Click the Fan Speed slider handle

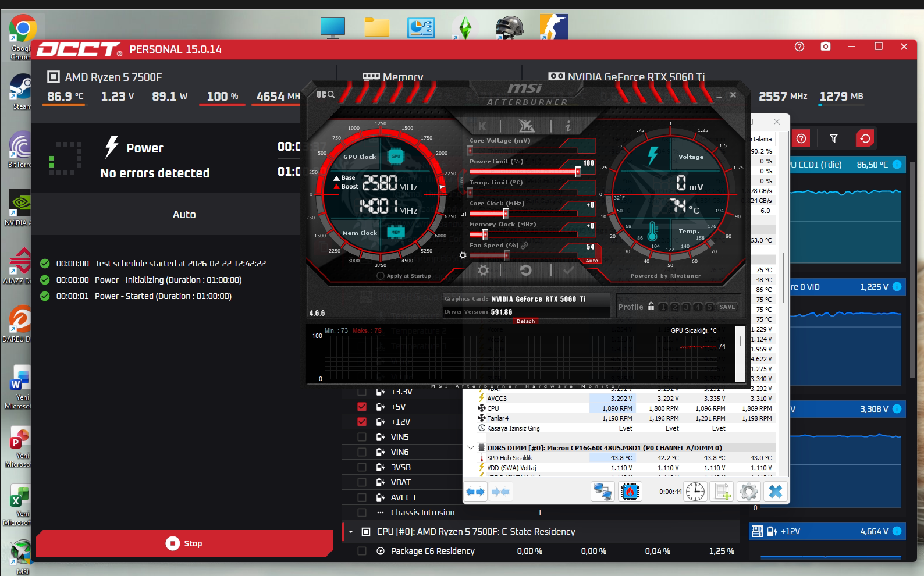point(506,255)
